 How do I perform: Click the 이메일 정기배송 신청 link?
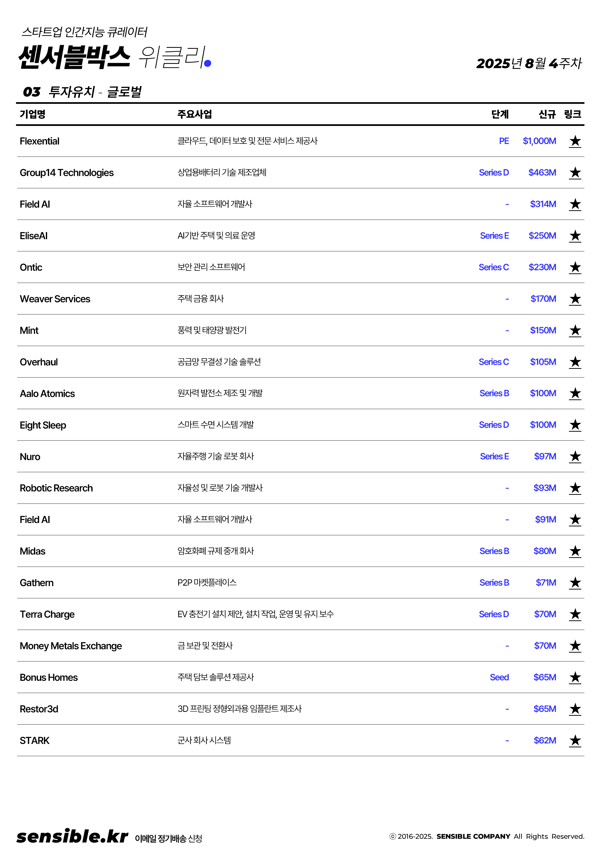168,839
